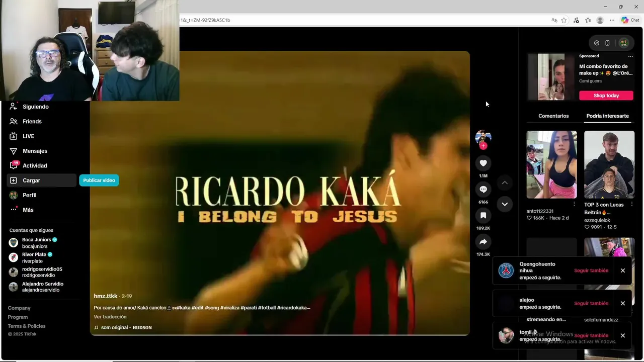Click the Ver traducción link

[x=110, y=317]
